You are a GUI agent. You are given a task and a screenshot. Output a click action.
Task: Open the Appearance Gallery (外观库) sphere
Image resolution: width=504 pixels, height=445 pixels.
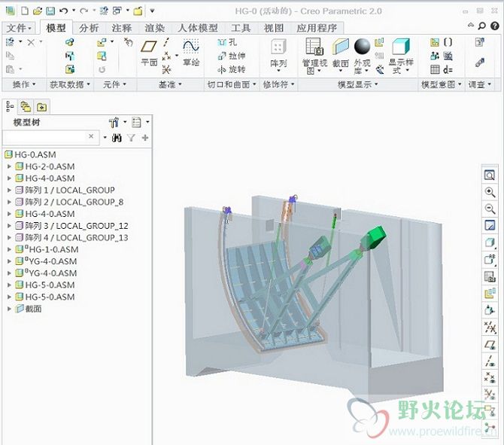click(x=363, y=56)
